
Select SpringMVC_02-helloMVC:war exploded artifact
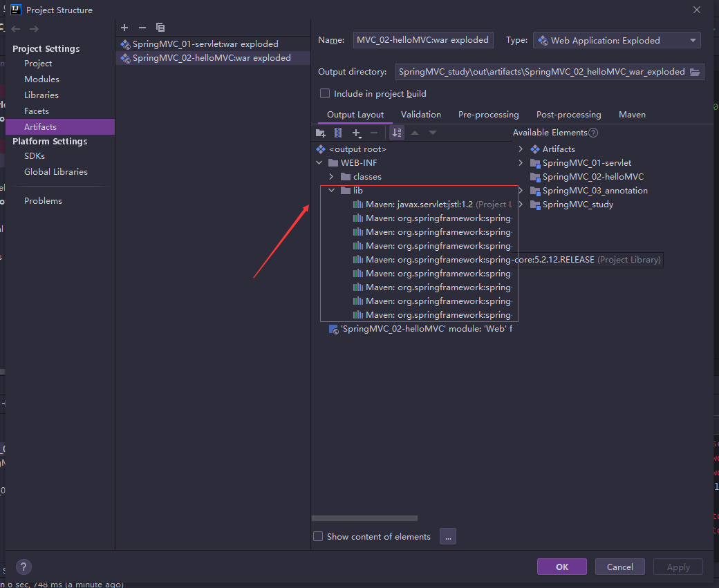[x=213, y=58]
